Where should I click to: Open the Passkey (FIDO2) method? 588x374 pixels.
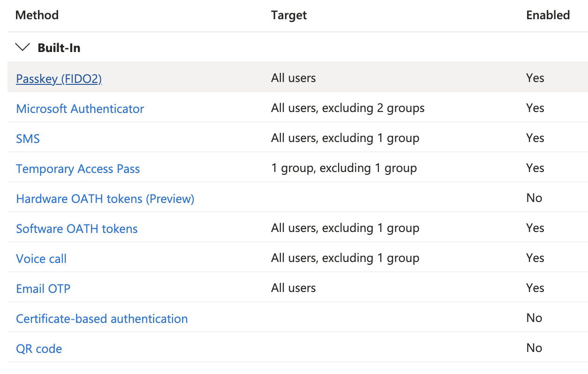click(59, 78)
